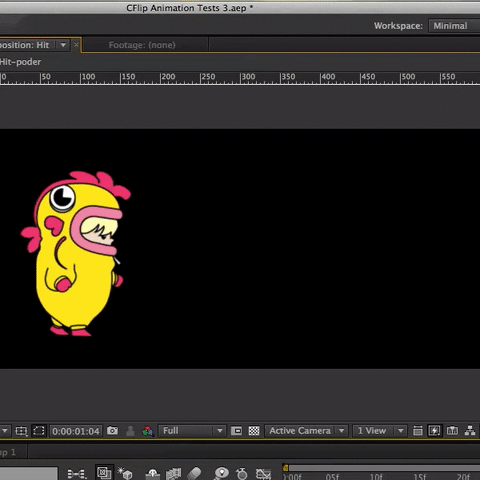Click the 300 mark on horizontal ruler
The width and height of the screenshot is (480, 480).
[x=248, y=77]
